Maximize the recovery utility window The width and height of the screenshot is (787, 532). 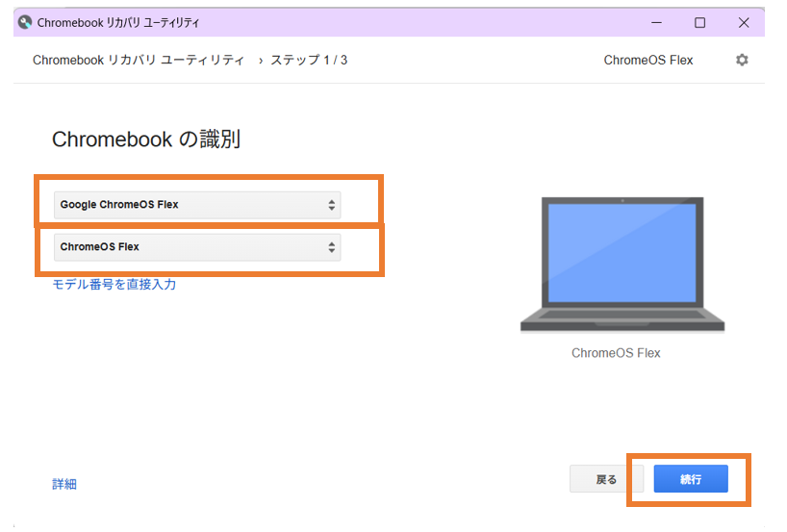coord(699,22)
